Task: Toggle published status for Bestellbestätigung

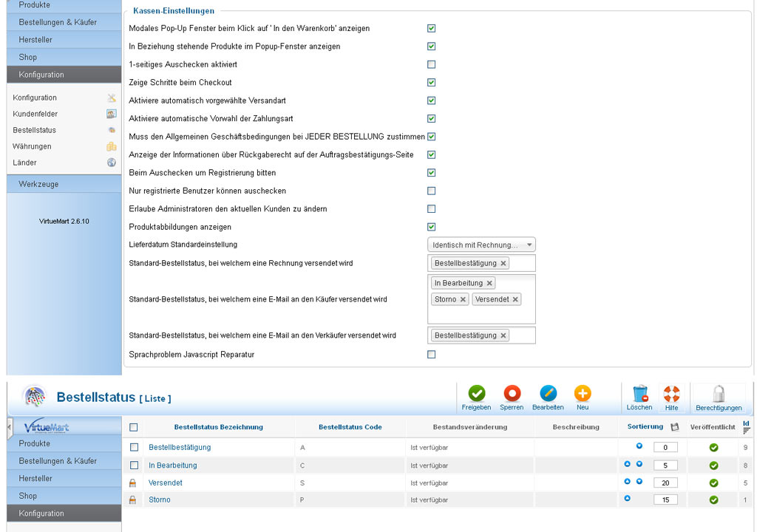Action: coord(713,447)
